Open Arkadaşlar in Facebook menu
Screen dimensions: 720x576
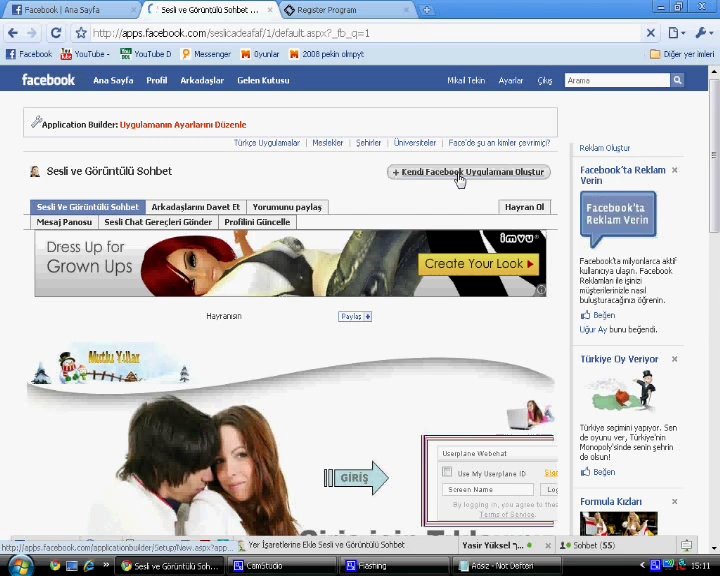point(202,80)
